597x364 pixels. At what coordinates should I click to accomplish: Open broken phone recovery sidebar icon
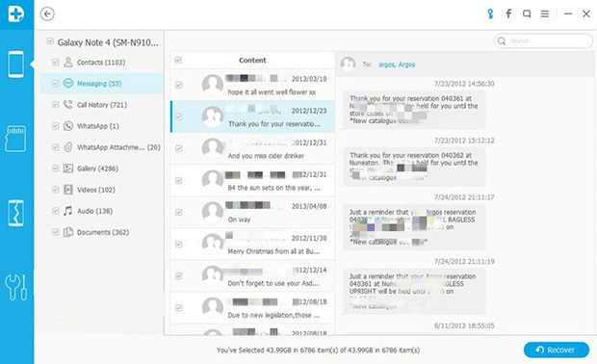(16, 213)
